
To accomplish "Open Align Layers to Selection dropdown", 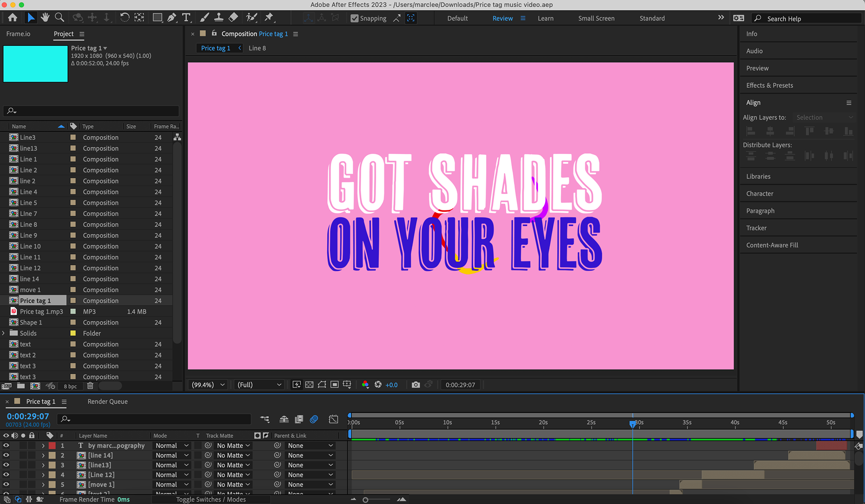I will tap(824, 118).
